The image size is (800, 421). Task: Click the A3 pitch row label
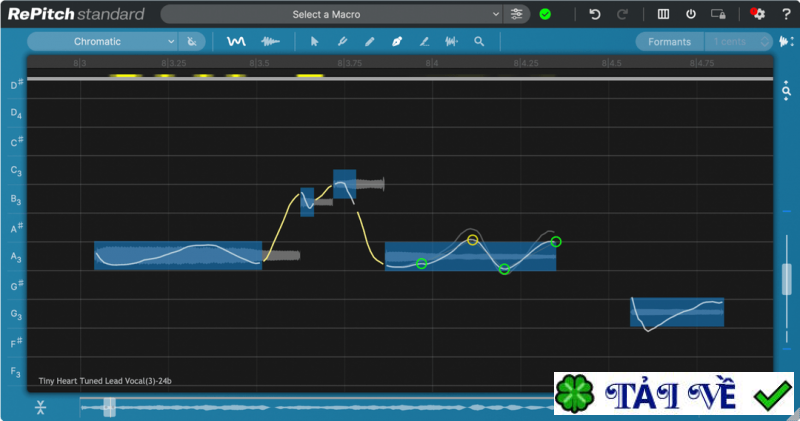pyautogui.click(x=16, y=257)
